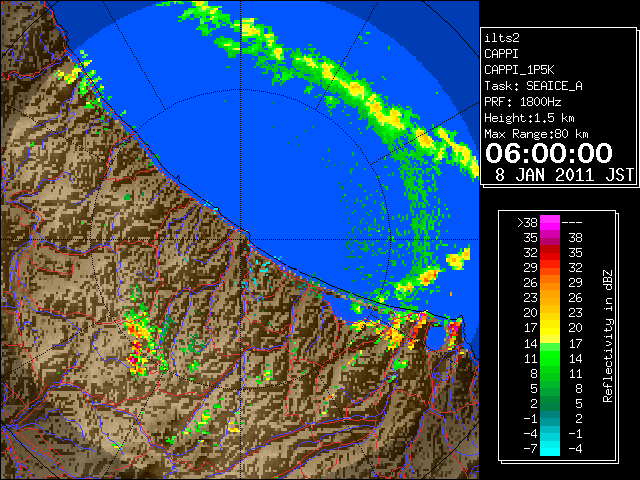Click the 'CAPPI' product label
The height and width of the screenshot is (480, 640).
[501, 54]
